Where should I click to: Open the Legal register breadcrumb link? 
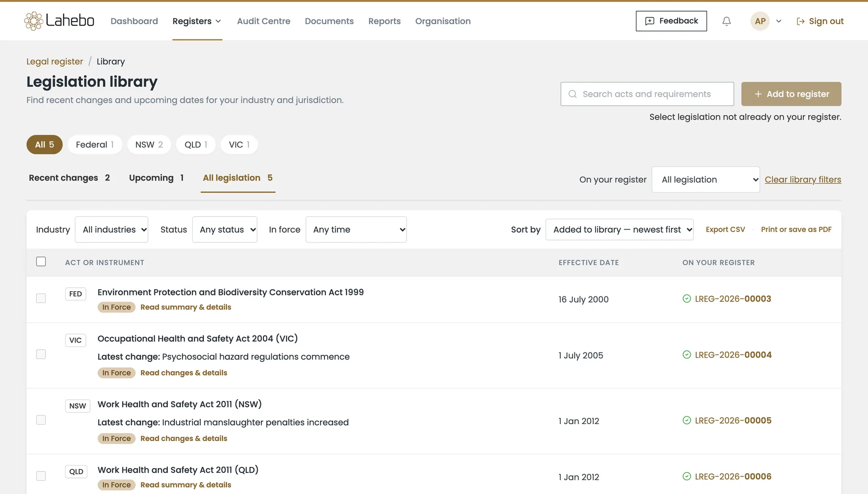(54, 62)
